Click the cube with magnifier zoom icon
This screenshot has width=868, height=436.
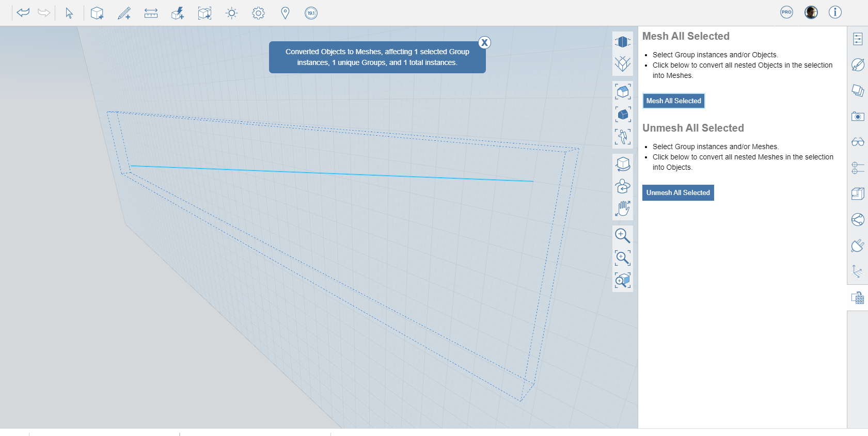(623, 280)
